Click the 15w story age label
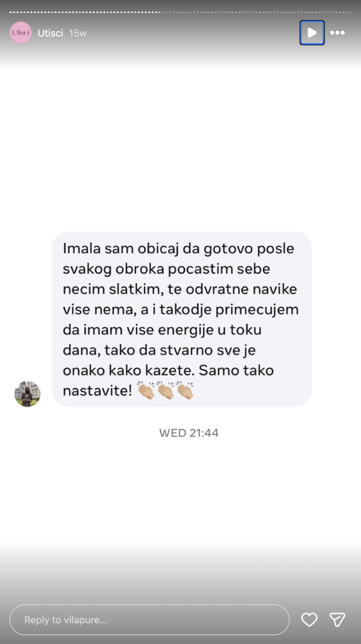The image size is (361, 644). point(78,33)
